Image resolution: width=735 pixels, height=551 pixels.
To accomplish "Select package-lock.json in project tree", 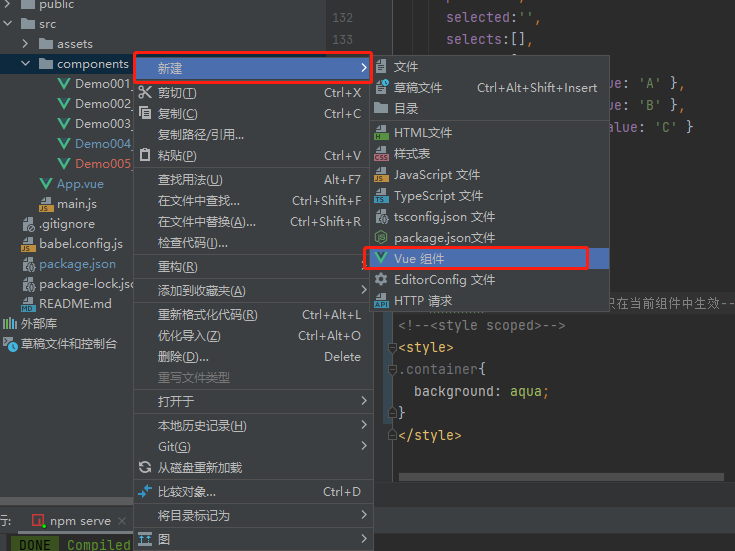I will point(86,284).
